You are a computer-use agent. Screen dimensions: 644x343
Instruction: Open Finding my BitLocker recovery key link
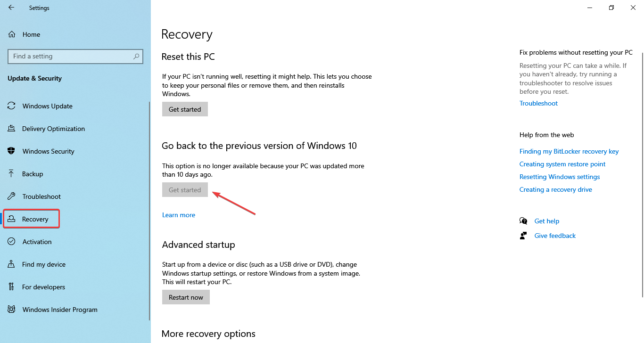pos(569,151)
